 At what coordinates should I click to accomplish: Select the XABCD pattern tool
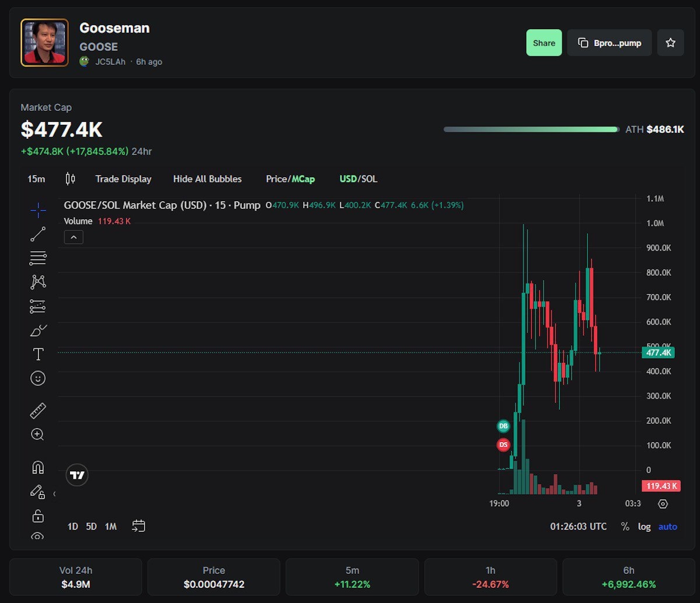pyautogui.click(x=38, y=282)
